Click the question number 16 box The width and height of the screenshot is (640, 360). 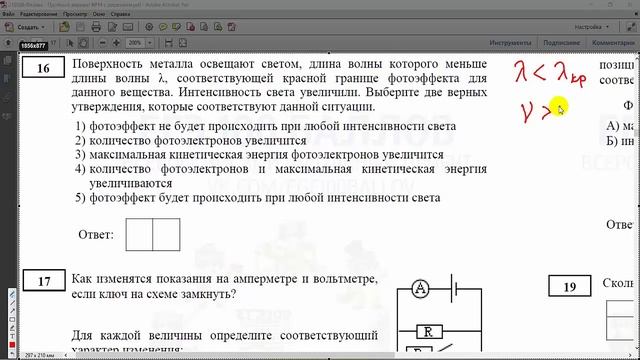click(x=43, y=67)
